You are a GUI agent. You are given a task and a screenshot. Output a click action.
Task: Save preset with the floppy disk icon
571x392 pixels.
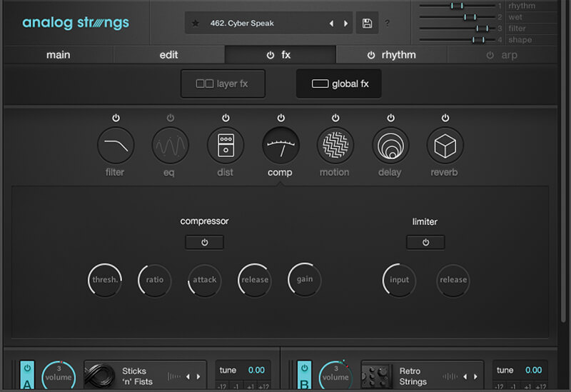tap(367, 23)
